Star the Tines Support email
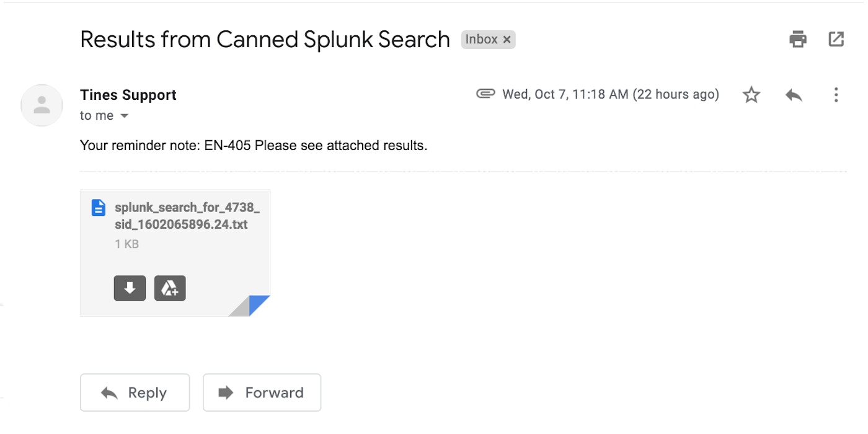 [751, 95]
